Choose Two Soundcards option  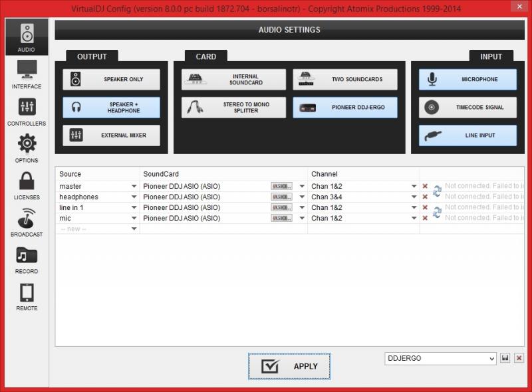tap(345, 79)
